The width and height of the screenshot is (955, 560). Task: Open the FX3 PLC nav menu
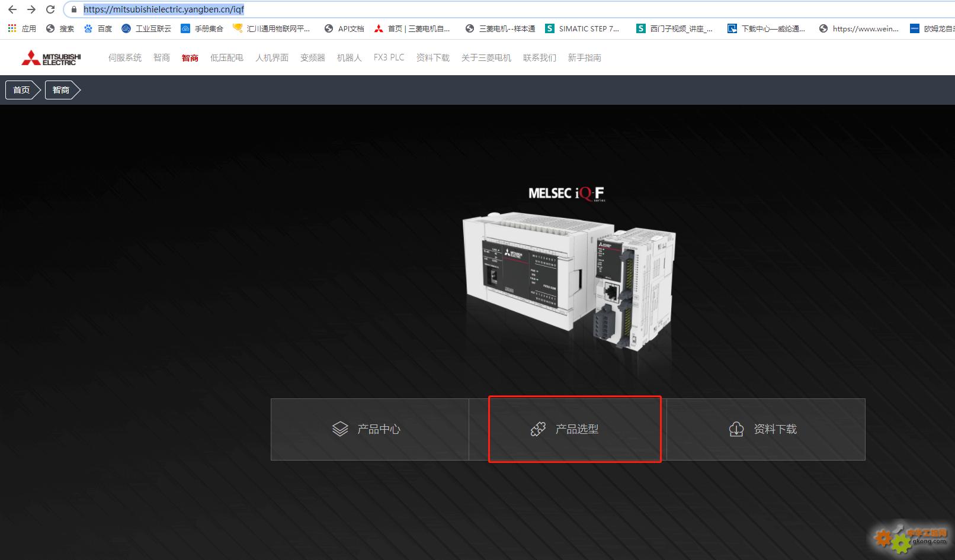389,57
